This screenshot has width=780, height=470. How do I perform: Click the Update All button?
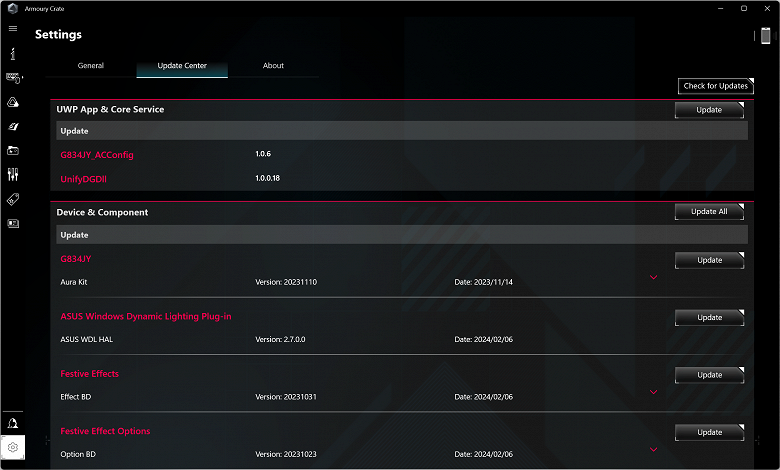coord(709,211)
